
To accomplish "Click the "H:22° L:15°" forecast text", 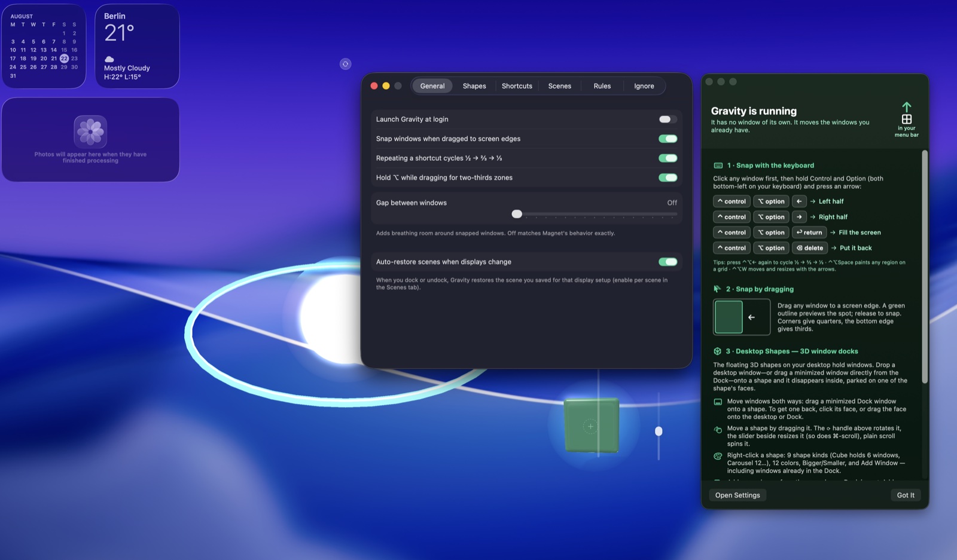I will [x=123, y=77].
